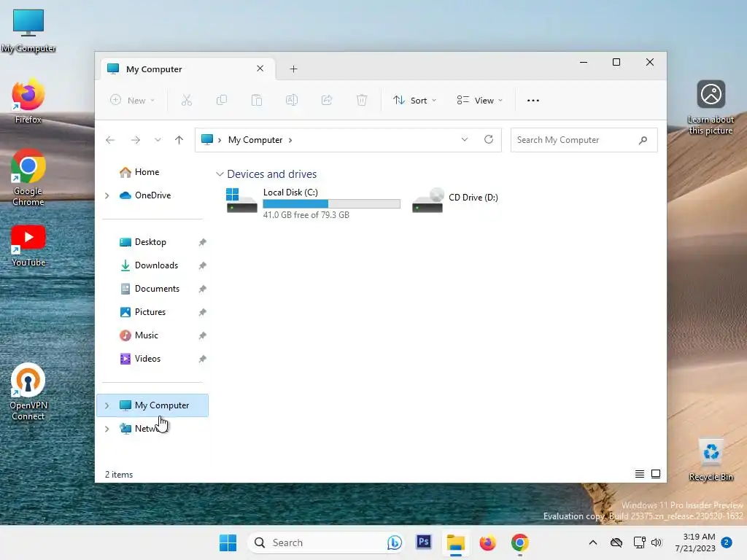The image size is (747, 560).
Task: Click Local Disk (C:) usage bar
Action: tap(332, 204)
